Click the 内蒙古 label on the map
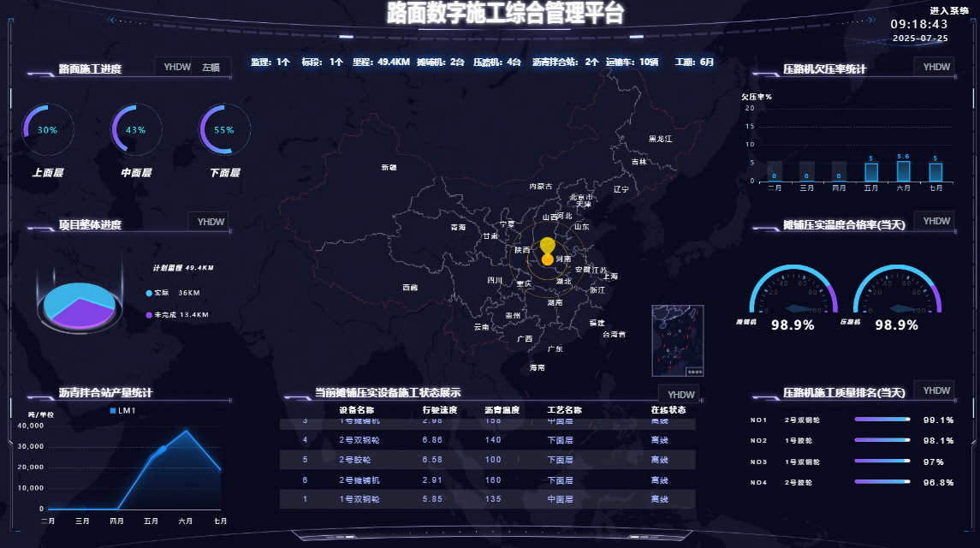Image resolution: width=980 pixels, height=548 pixels. [x=541, y=187]
